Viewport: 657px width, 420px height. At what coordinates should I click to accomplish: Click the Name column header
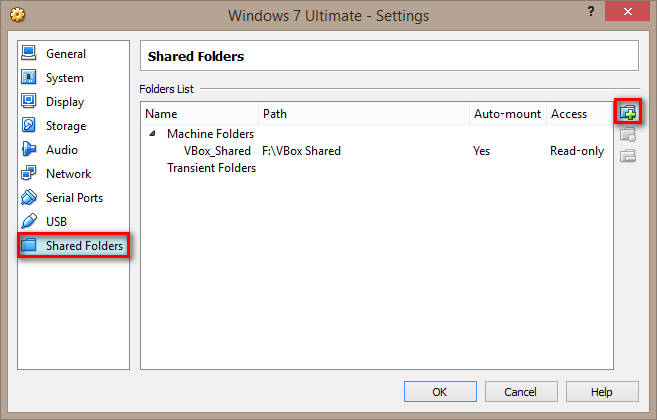tap(200, 114)
